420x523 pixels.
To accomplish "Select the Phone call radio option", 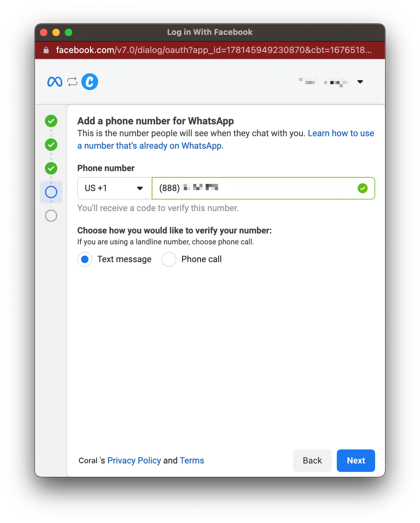I will click(x=169, y=259).
